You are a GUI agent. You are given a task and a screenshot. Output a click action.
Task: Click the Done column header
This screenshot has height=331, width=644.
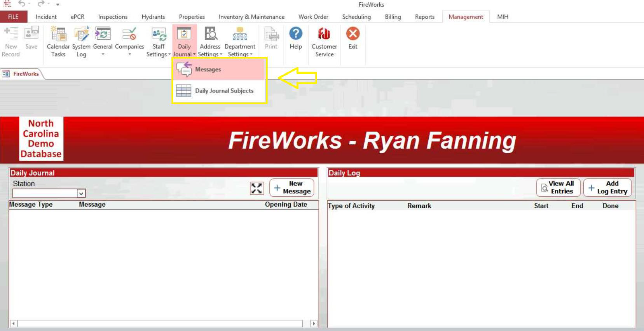(611, 206)
